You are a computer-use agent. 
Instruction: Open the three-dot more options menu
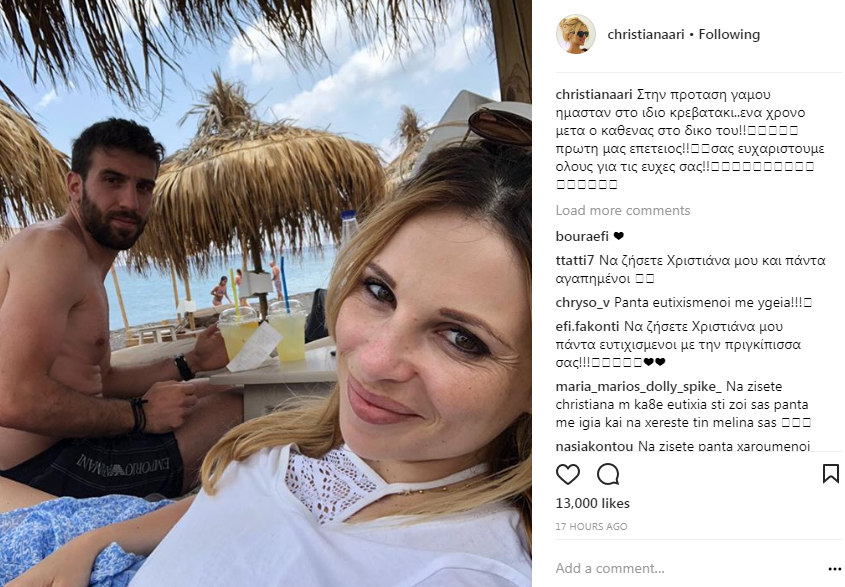(835, 569)
